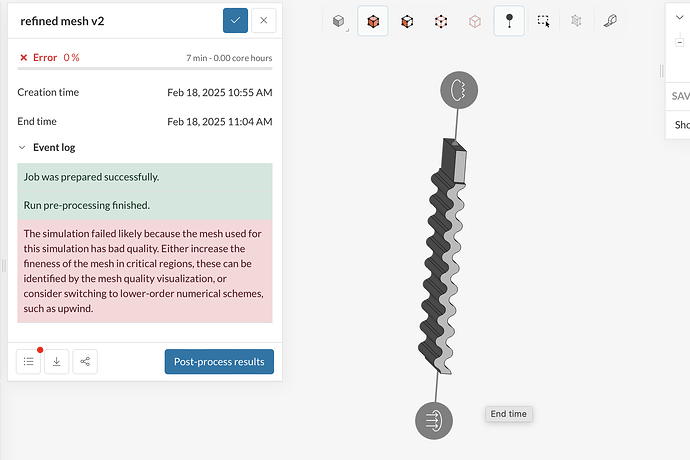Click the outlet boundary marker at bottom
This screenshot has height=460, width=690.
[x=434, y=420]
